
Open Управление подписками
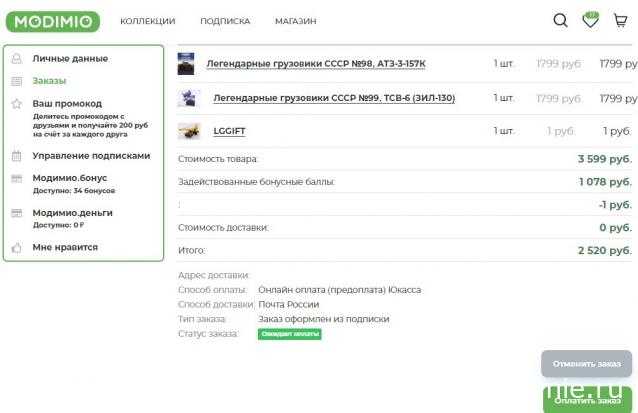point(92,156)
